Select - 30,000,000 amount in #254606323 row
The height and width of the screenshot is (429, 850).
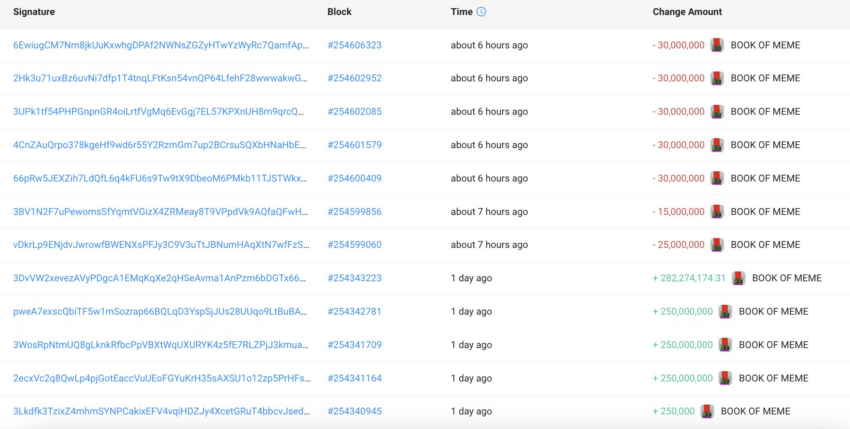[679, 45]
